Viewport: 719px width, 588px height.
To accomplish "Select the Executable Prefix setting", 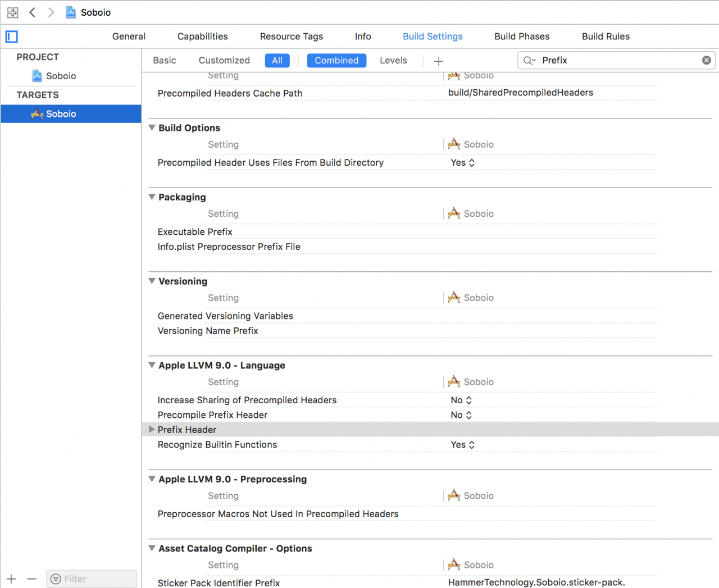I will click(x=195, y=232).
